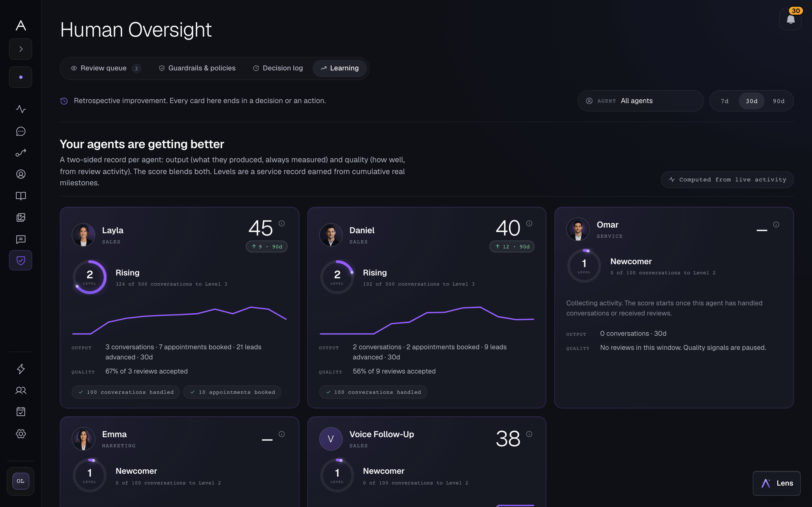Switch time range to 90d
This screenshot has width=812, height=507.
tap(778, 101)
